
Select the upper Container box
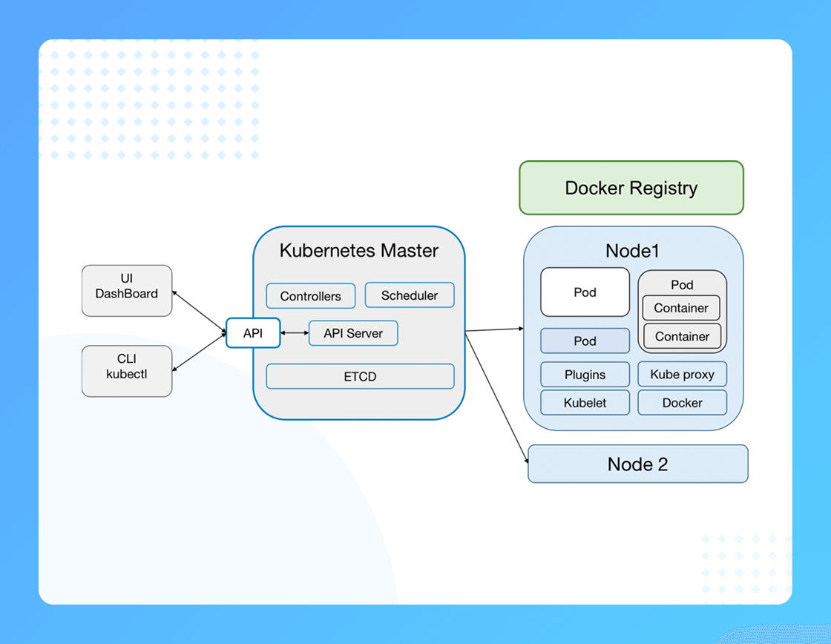(x=681, y=307)
